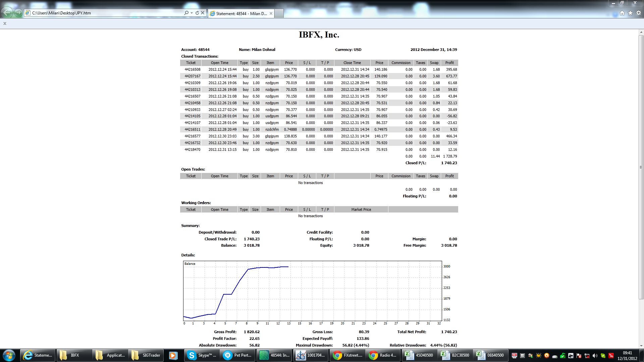
Task: Click the red SC monitor tray icon
Action: [515, 356]
